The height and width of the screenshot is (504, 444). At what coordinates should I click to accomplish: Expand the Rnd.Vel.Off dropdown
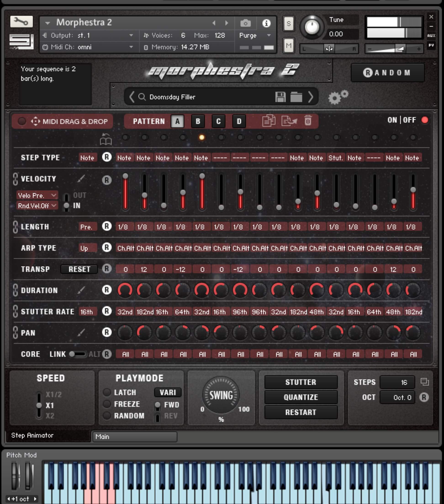[x=37, y=206]
